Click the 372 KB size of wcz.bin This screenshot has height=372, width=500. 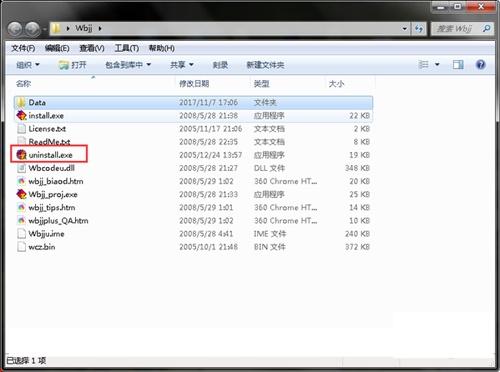tap(357, 247)
